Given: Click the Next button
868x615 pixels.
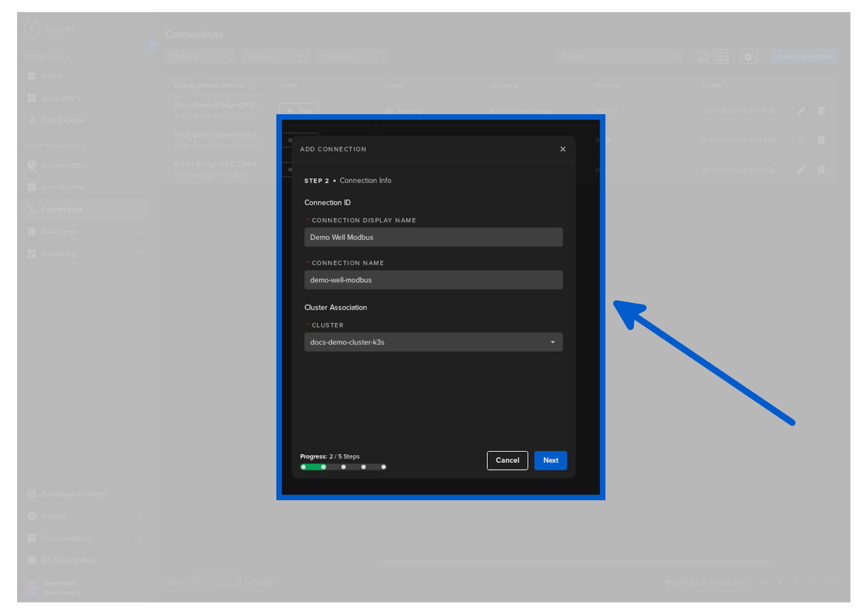Looking at the screenshot, I should [550, 460].
